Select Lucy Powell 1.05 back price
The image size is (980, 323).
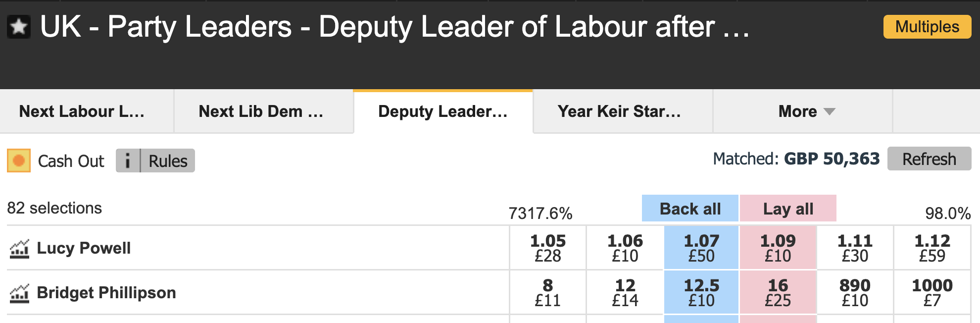coord(547,248)
